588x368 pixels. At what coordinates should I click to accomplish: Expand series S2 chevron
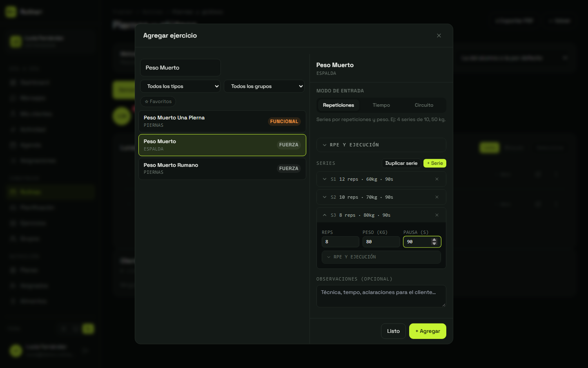tap(325, 197)
